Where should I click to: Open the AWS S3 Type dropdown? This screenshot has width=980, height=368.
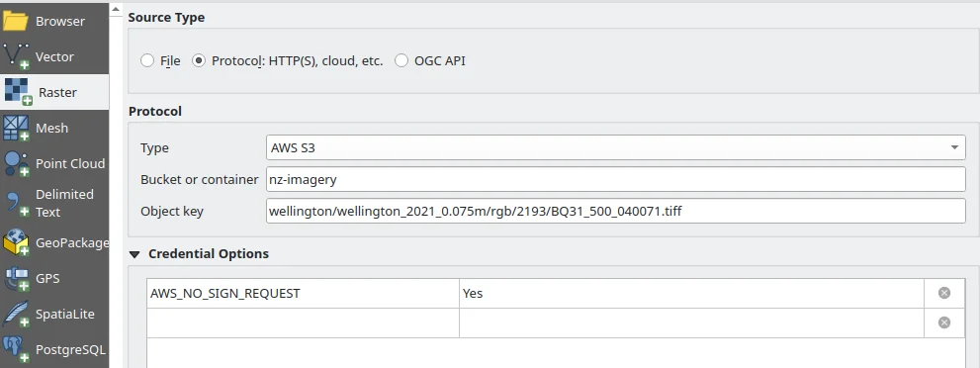[x=616, y=147]
